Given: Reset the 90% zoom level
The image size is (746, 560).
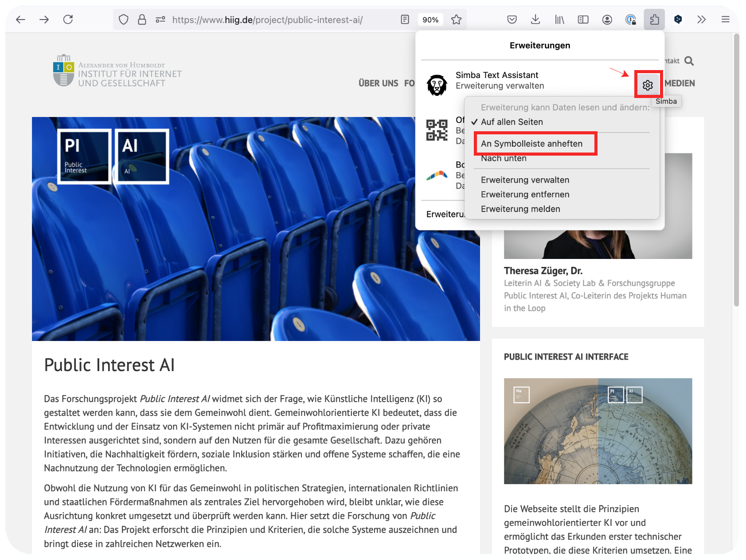Looking at the screenshot, I should pos(430,20).
